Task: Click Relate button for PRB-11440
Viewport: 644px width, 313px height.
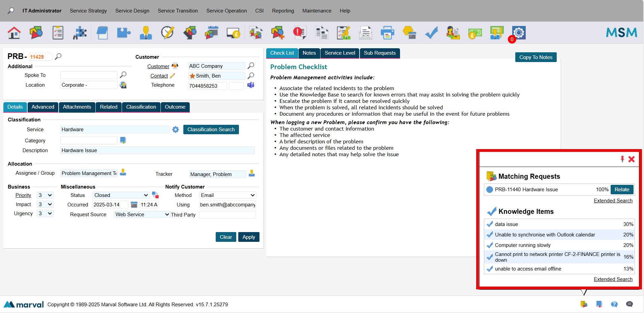Action: click(x=622, y=190)
